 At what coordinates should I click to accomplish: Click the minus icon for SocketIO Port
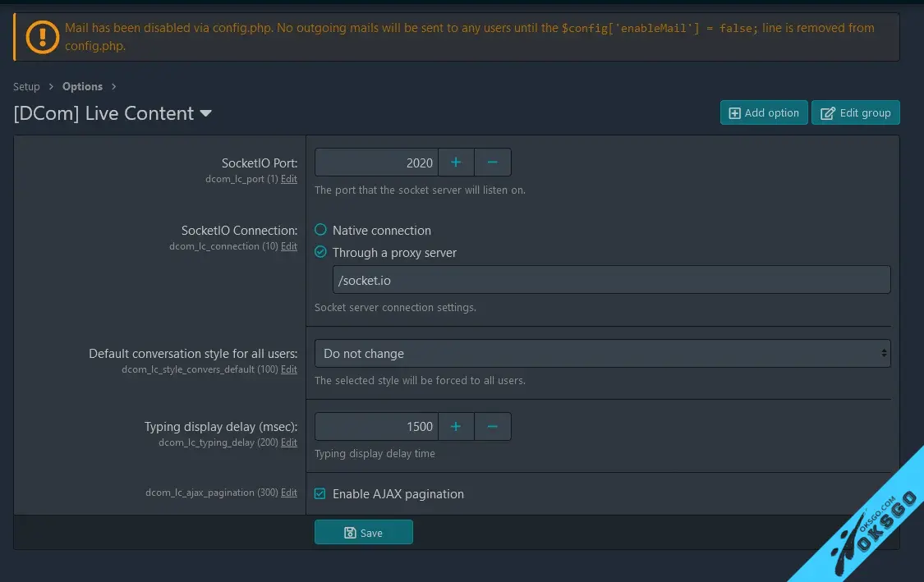tap(493, 163)
